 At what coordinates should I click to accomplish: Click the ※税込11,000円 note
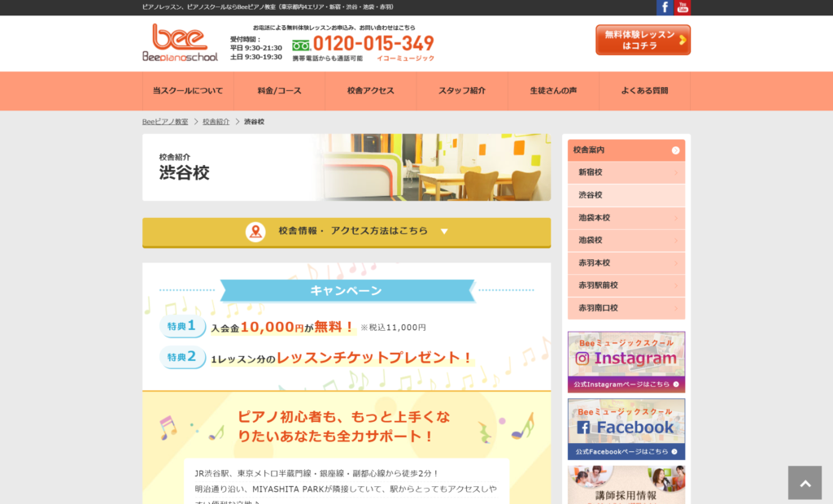click(393, 328)
